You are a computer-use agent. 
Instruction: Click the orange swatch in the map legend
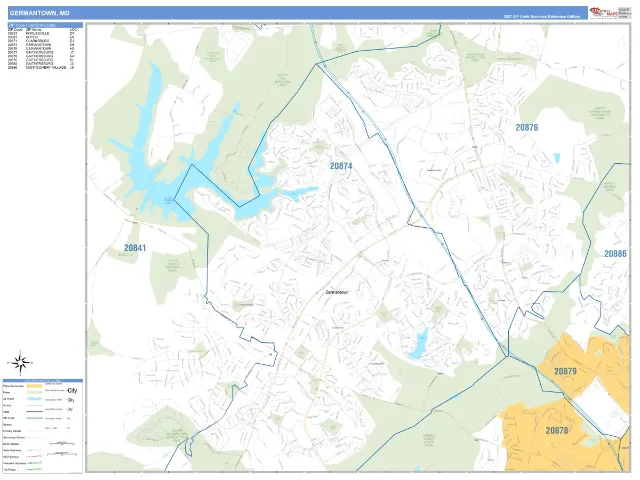(34, 386)
